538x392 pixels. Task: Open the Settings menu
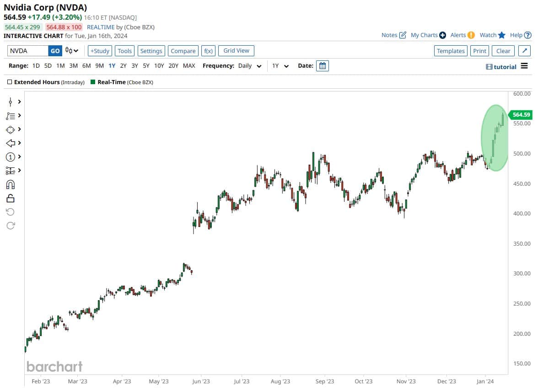(x=151, y=51)
